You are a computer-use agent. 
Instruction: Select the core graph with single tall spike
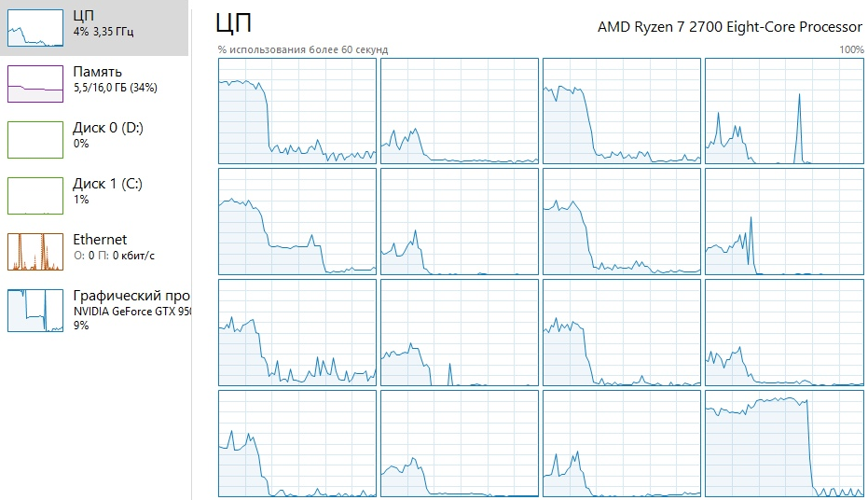tap(784, 111)
